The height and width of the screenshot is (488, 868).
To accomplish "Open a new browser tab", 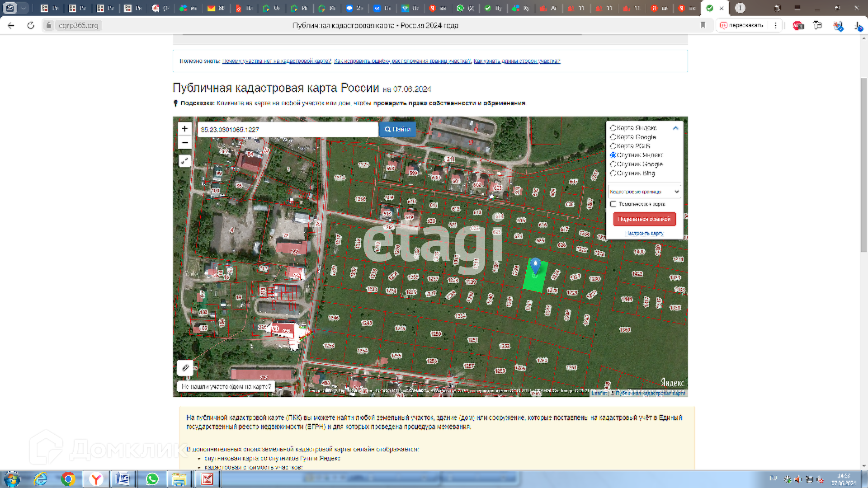I will point(740,8).
